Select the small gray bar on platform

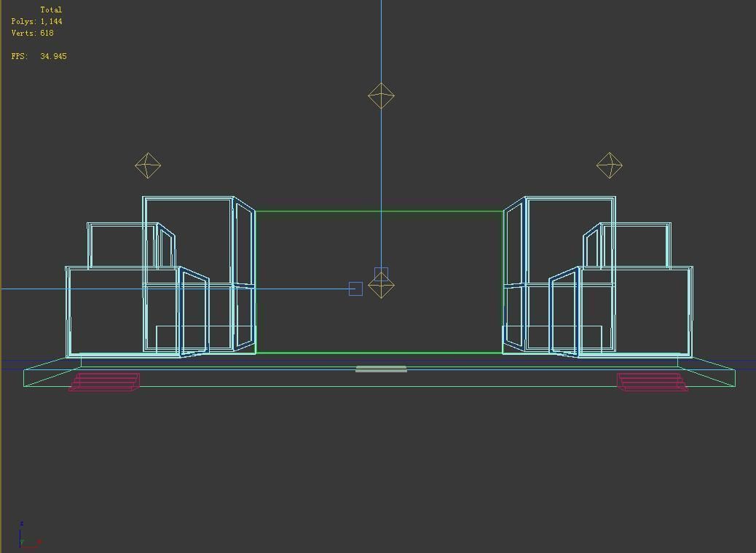381,369
